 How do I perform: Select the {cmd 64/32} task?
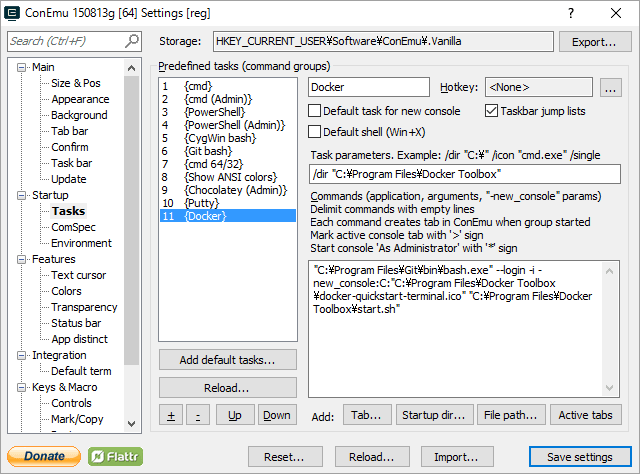click(228, 164)
